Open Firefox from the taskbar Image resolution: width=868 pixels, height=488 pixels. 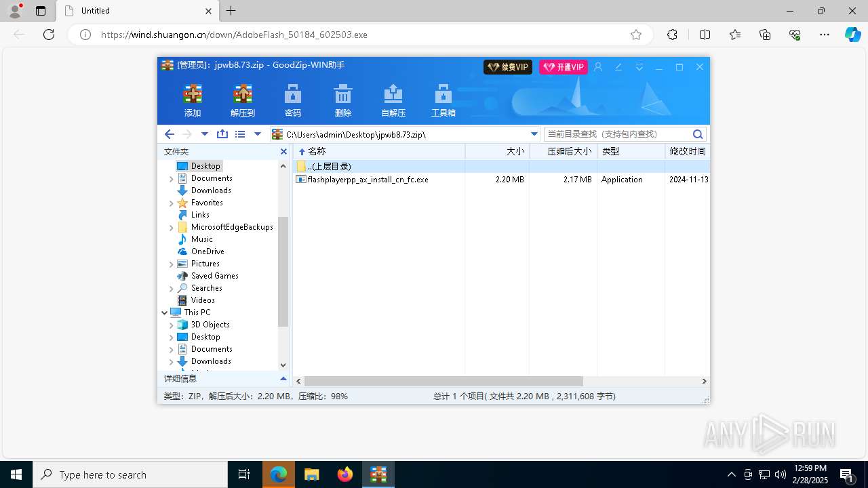tap(345, 474)
